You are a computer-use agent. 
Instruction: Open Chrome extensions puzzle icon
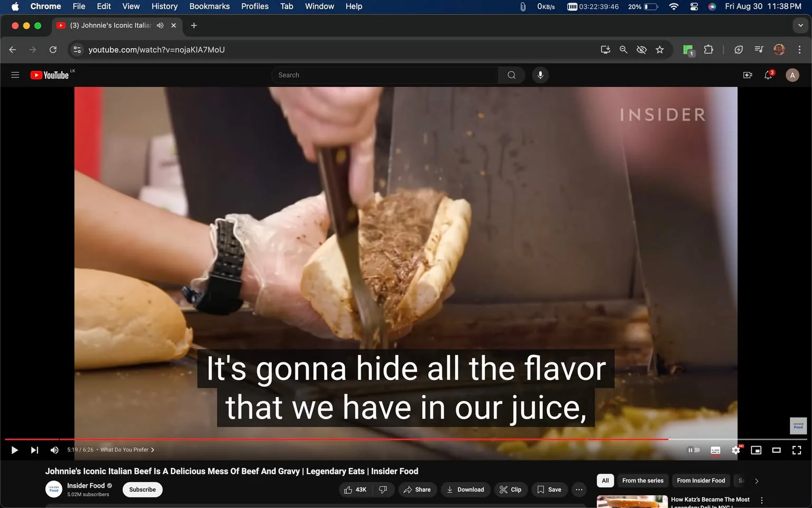[709, 49]
